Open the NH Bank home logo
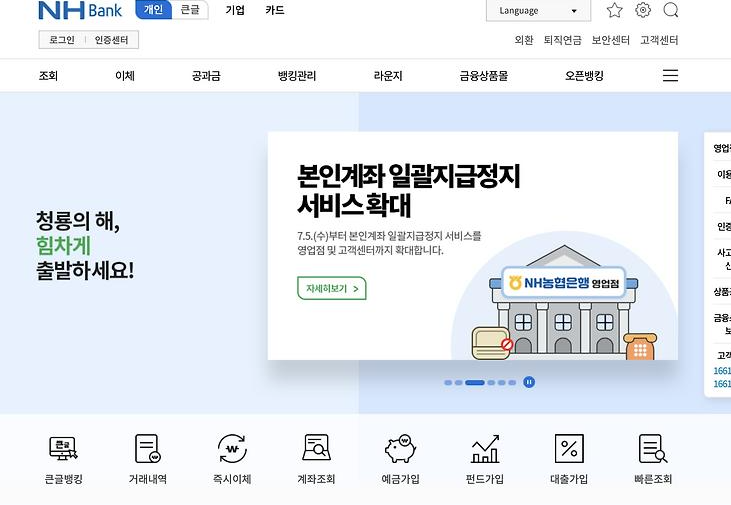Image resolution: width=731 pixels, height=505 pixels. 80,10
